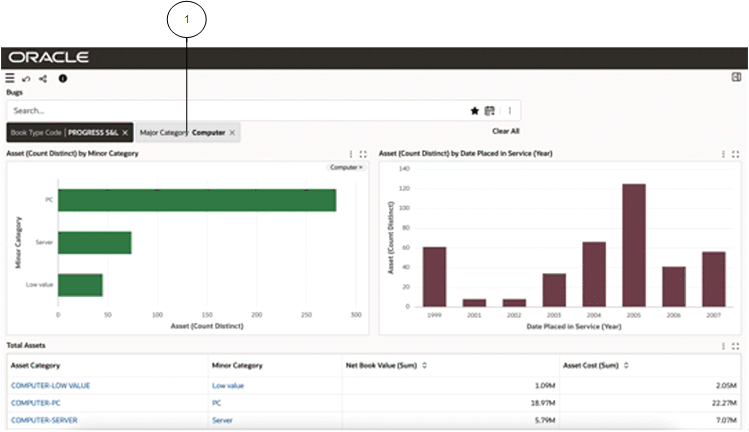
Task: Remove the Major Category Computer filter
Action: (x=232, y=133)
